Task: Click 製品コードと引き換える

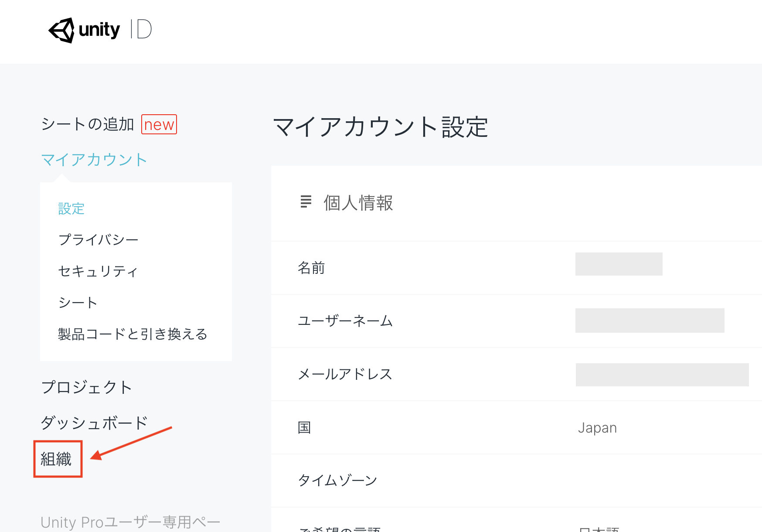Action: (x=133, y=334)
